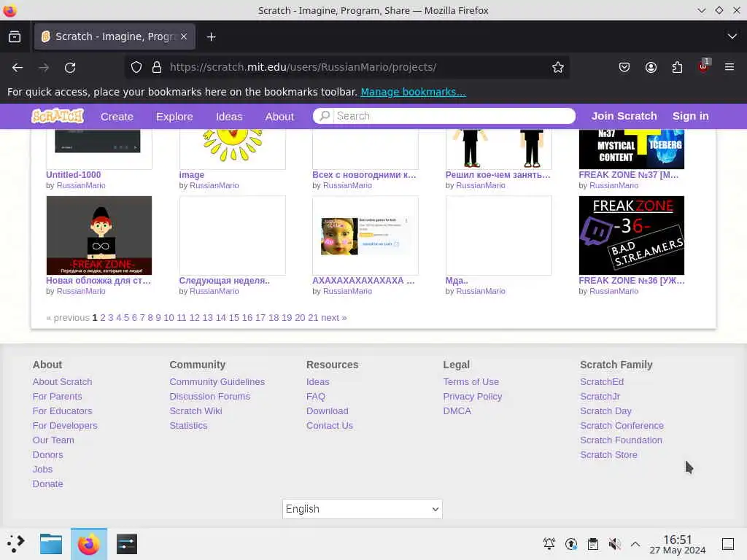Open the Community Guidelines footer link

[217, 382]
